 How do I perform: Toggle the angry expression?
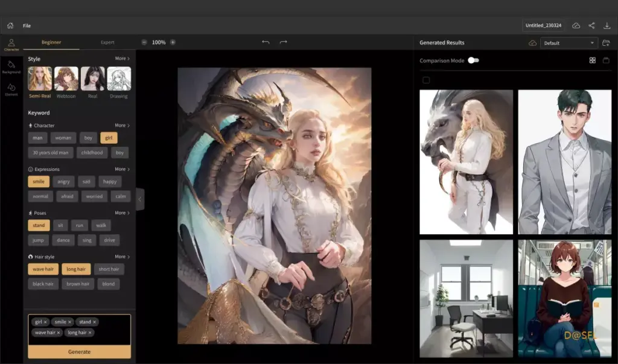pyautogui.click(x=63, y=182)
